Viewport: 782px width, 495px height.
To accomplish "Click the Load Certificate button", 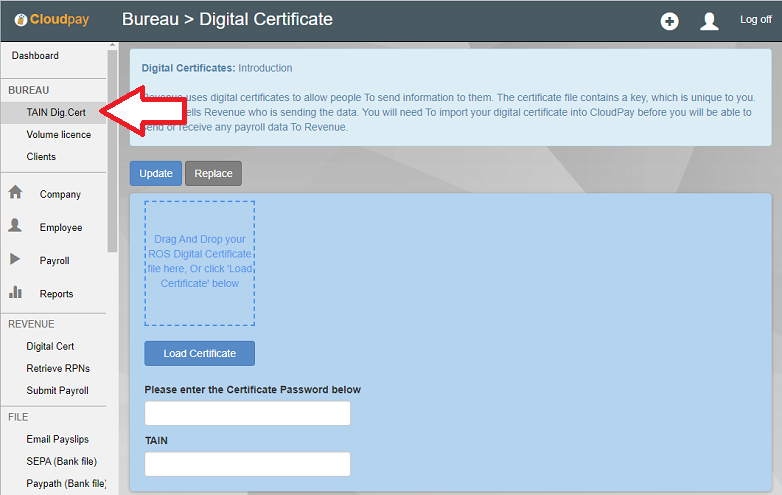I will [199, 353].
